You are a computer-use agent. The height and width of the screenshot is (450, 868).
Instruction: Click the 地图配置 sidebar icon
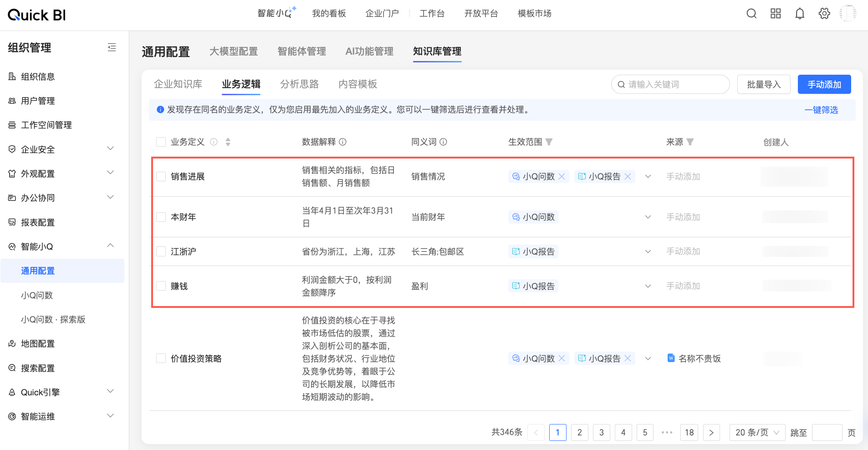(x=12, y=343)
